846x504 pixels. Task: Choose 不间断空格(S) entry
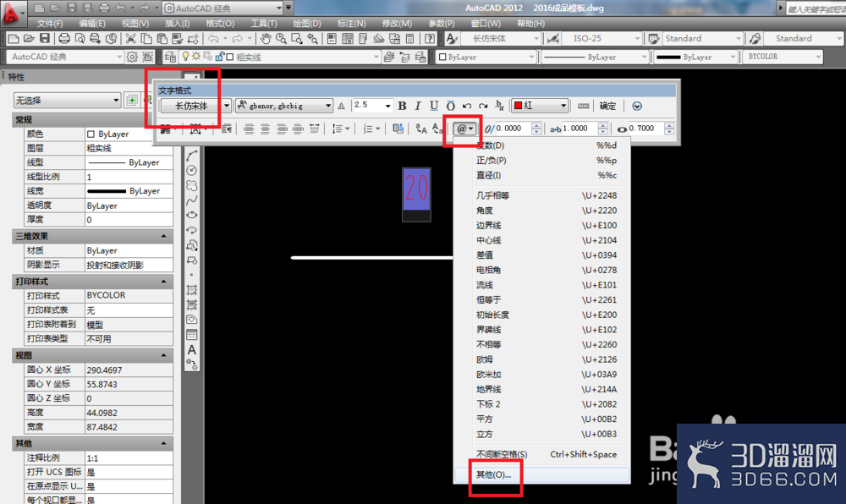(x=542, y=454)
